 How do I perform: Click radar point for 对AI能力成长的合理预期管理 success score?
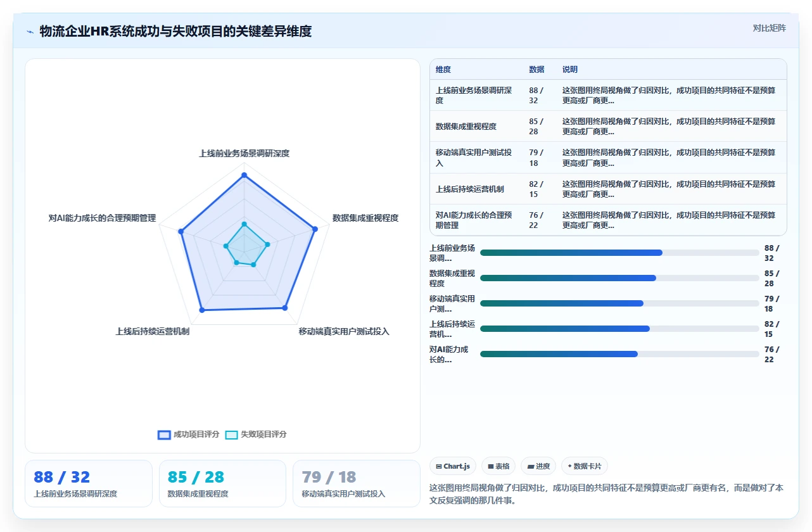181,232
